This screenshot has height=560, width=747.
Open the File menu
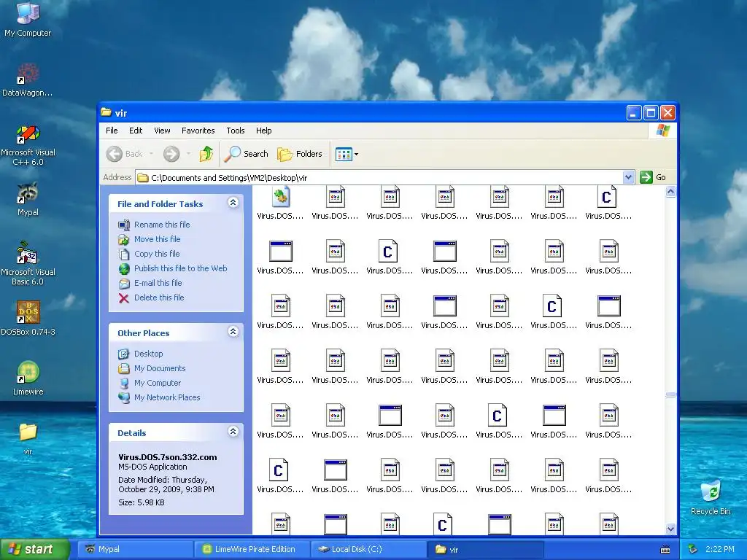tap(112, 131)
